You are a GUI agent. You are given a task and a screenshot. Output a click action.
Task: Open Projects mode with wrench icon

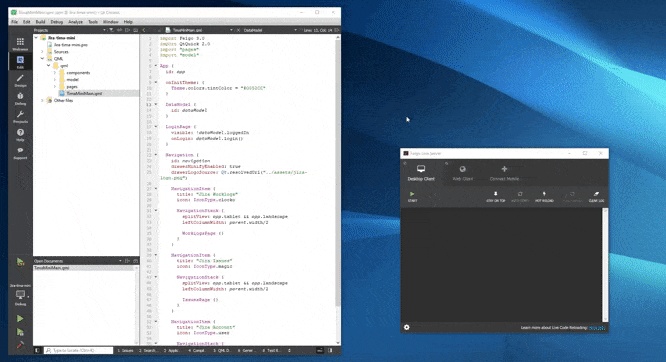tap(20, 116)
